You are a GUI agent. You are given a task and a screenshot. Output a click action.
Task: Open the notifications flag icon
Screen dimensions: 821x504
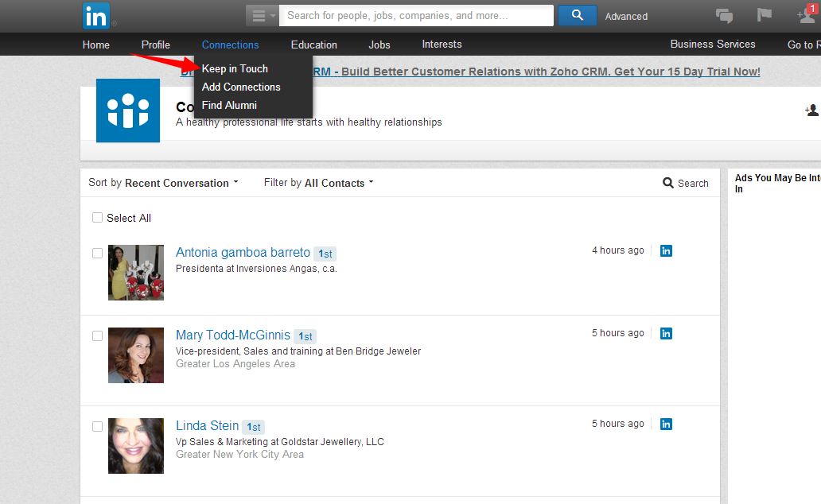coord(765,16)
